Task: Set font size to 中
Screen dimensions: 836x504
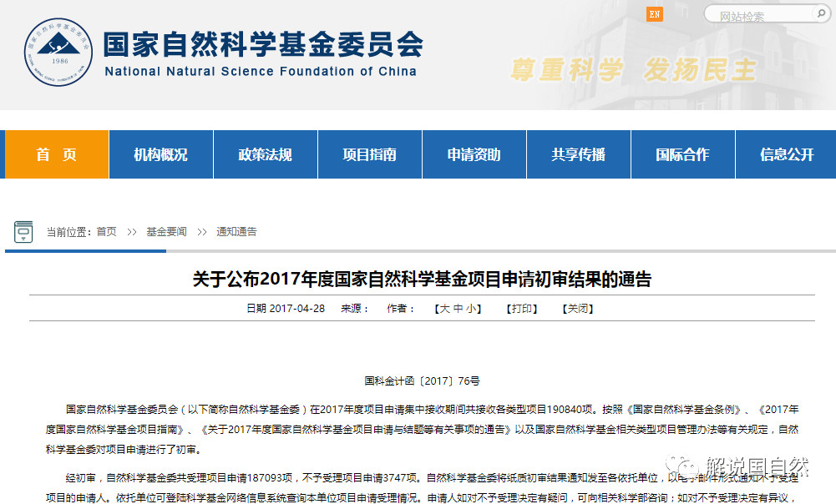Action: (458, 309)
